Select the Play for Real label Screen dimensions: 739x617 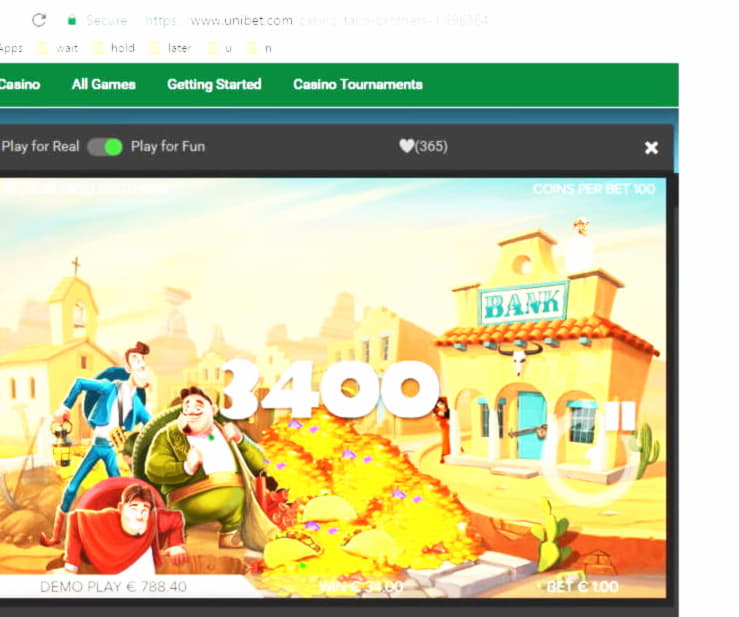(40, 147)
